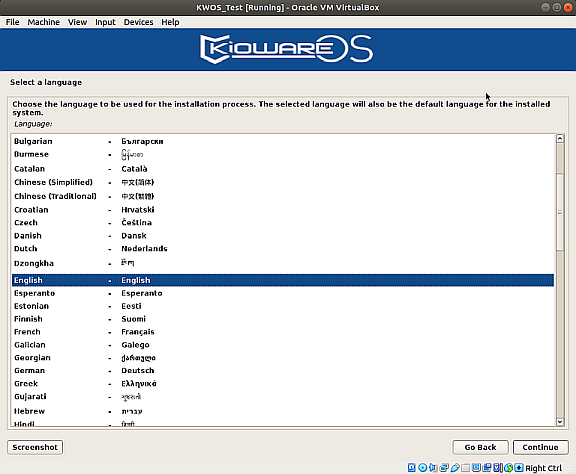576x474 pixels.
Task: Click the language list scroll up arrow
Action: tap(560, 138)
